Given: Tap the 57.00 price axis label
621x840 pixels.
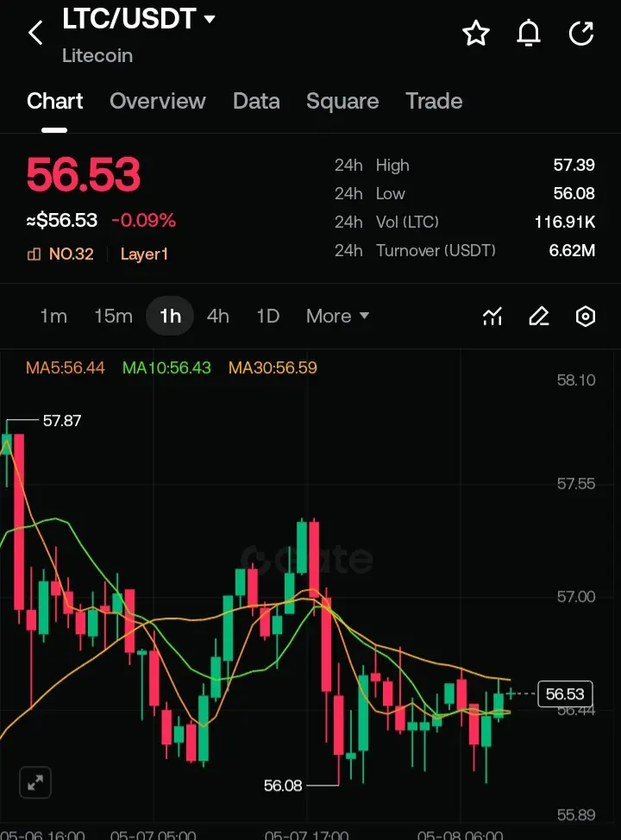Looking at the screenshot, I should pyautogui.click(x=576, y=597).
